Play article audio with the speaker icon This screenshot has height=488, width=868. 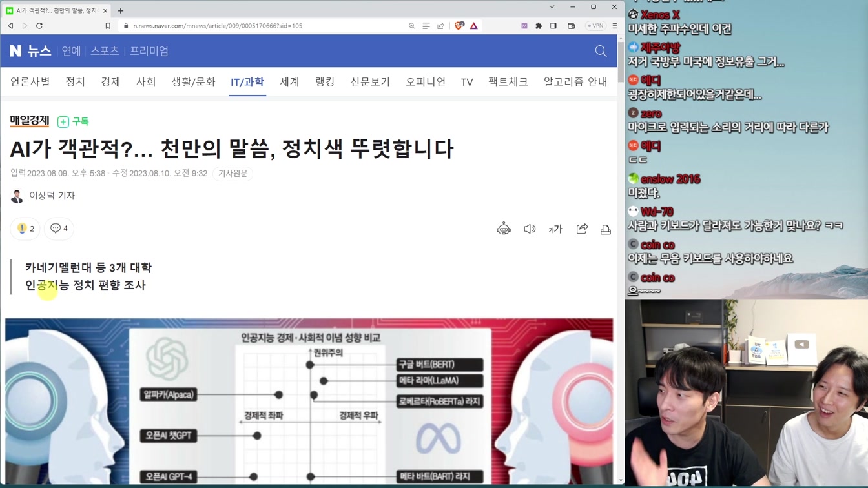[530, 229]
